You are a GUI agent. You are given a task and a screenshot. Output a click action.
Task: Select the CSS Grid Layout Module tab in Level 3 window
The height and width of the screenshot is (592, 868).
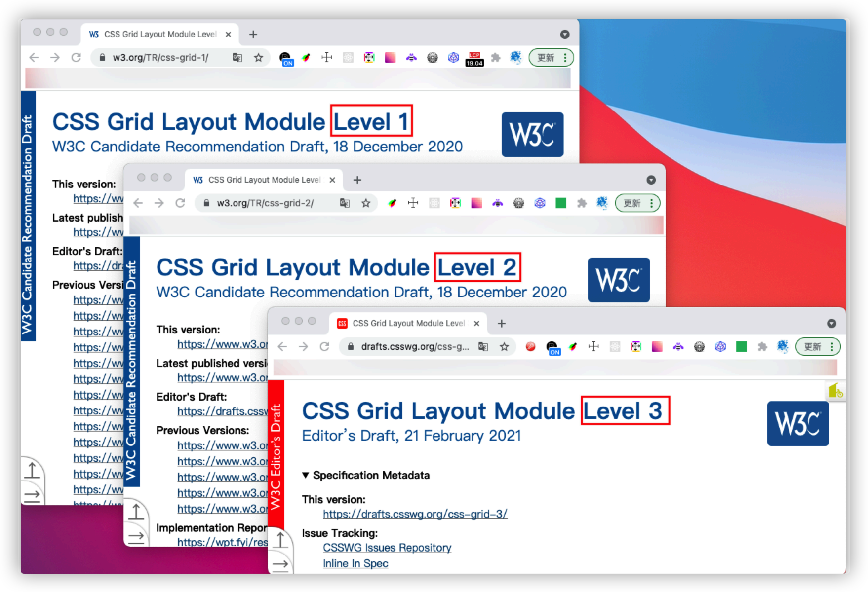[408, 323]
